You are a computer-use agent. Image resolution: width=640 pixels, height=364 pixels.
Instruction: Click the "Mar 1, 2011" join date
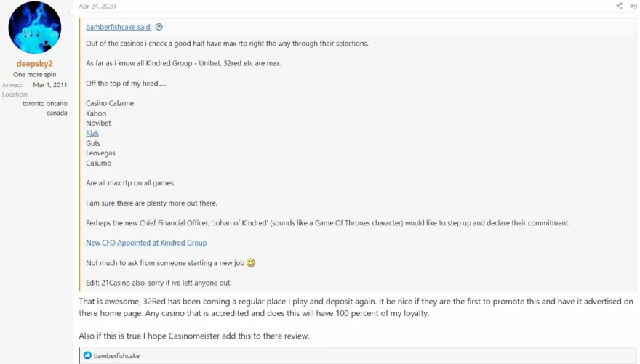click(50, 85)
